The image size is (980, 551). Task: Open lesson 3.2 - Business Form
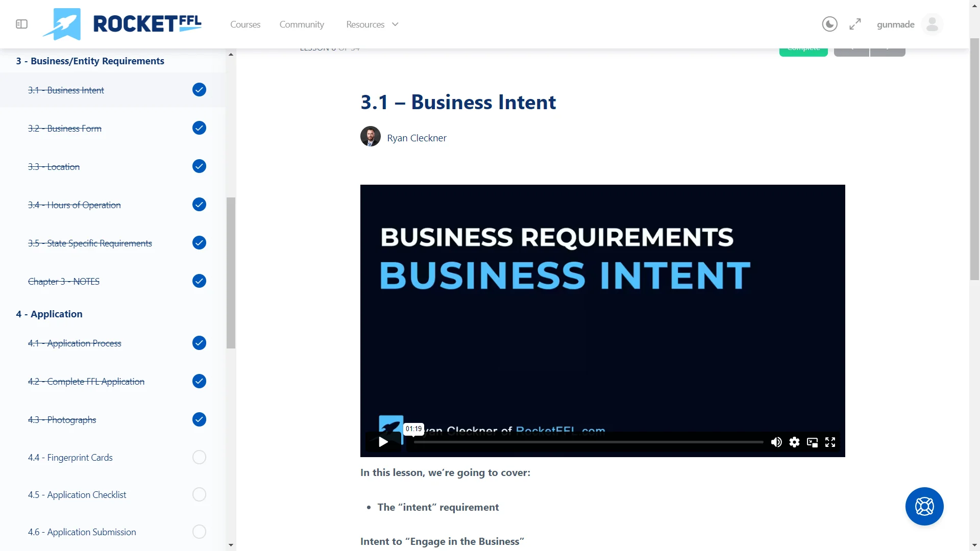coord(65,128)
